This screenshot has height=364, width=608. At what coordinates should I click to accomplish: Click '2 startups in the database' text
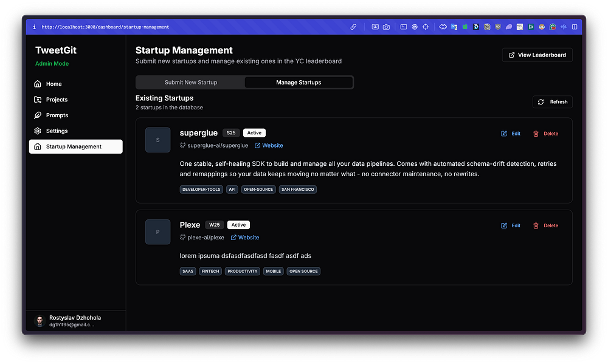click(169, 108)
